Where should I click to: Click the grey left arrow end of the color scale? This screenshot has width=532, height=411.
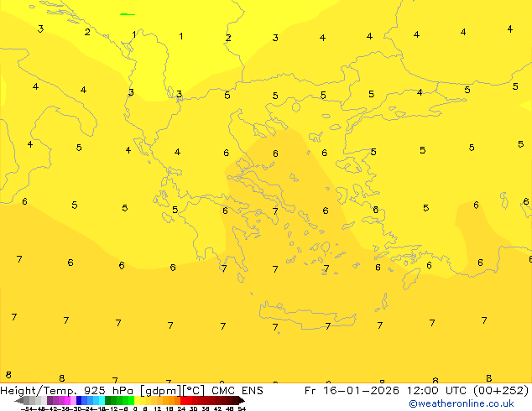(19, 401)
